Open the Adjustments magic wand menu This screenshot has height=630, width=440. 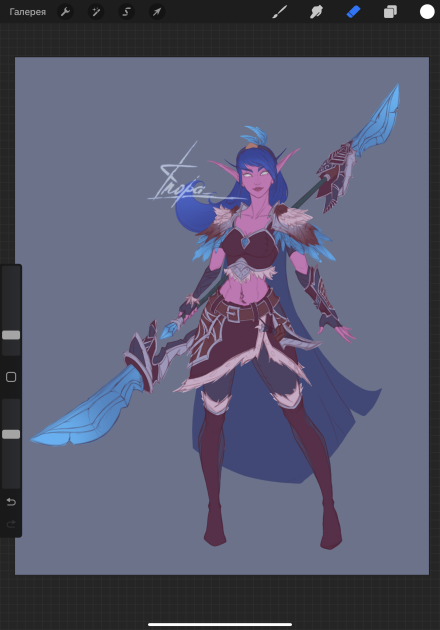click(96, 12)
